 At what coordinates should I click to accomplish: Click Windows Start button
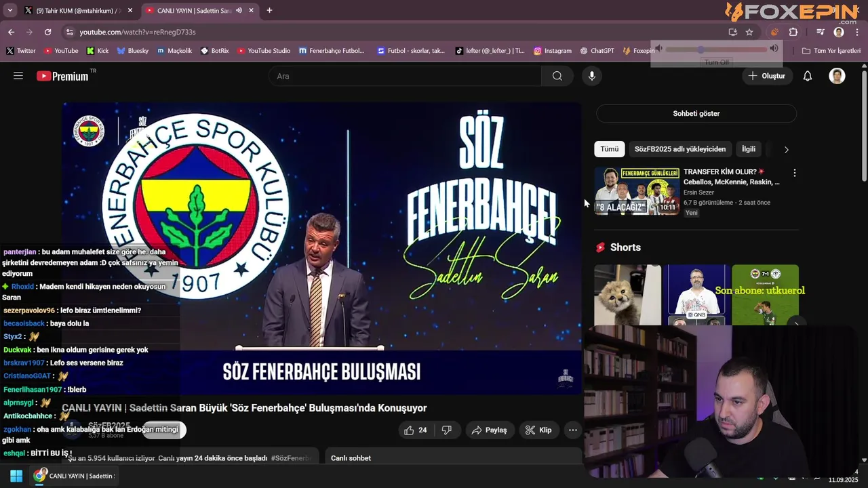16,476
